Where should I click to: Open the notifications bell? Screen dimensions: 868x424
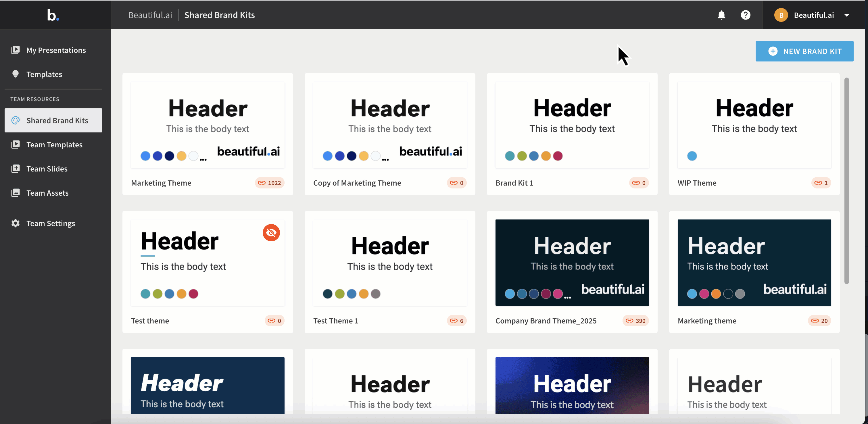pos(721,15)
